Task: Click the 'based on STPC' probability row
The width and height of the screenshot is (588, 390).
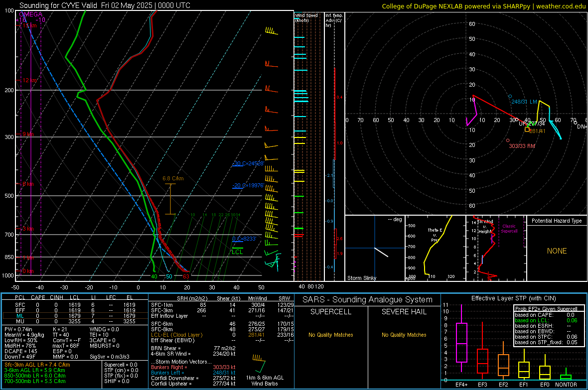Action: click(x=546, y=337)
